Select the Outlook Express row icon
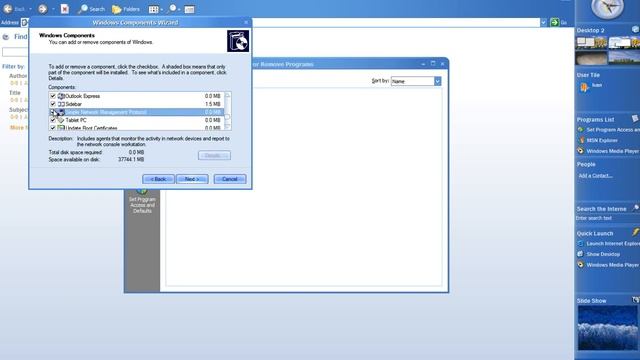This screenshot has height=360, width=640. 61,96
